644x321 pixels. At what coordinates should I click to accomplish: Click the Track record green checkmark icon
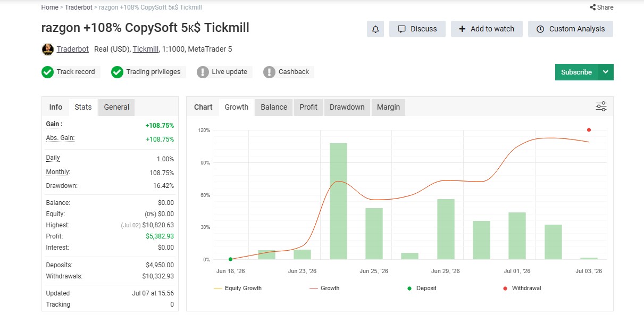click(47, 72)
